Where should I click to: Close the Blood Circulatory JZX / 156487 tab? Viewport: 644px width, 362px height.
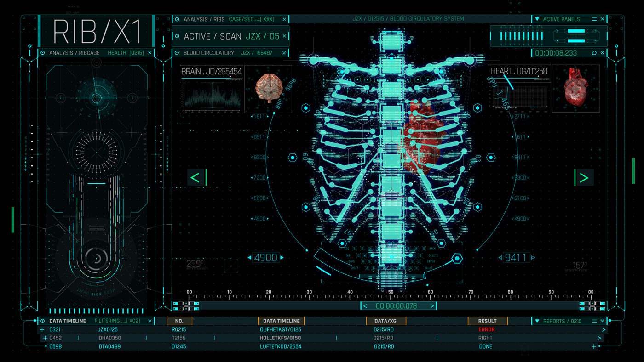(284, 53)
